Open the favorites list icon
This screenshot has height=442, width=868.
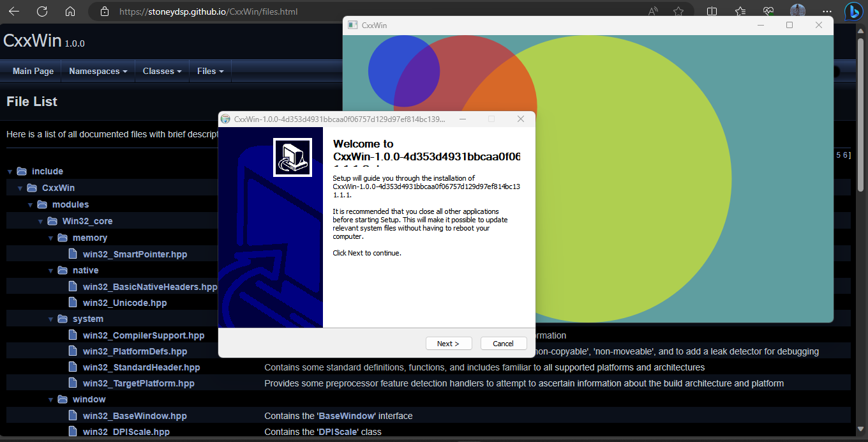(740, 11)
